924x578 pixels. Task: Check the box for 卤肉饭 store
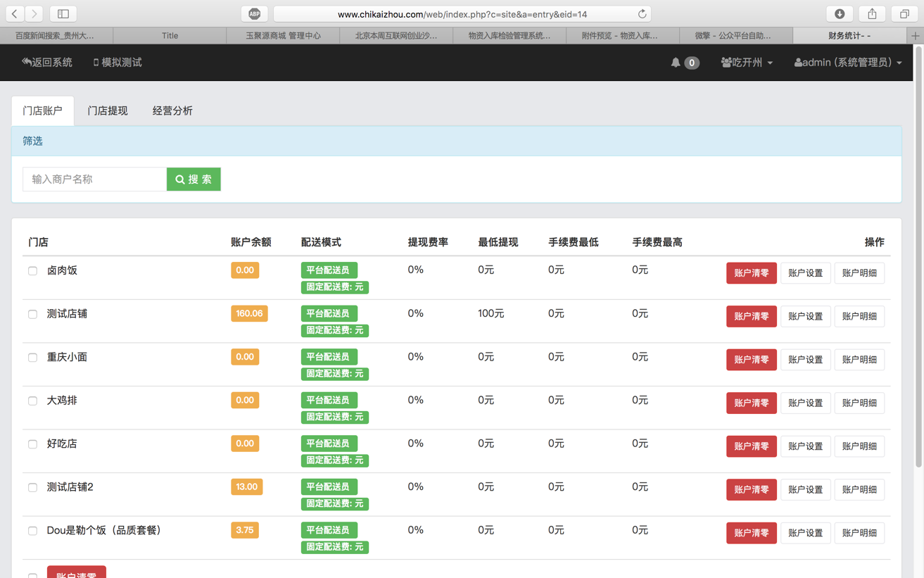pyautogui.click(x=32, y=271)
